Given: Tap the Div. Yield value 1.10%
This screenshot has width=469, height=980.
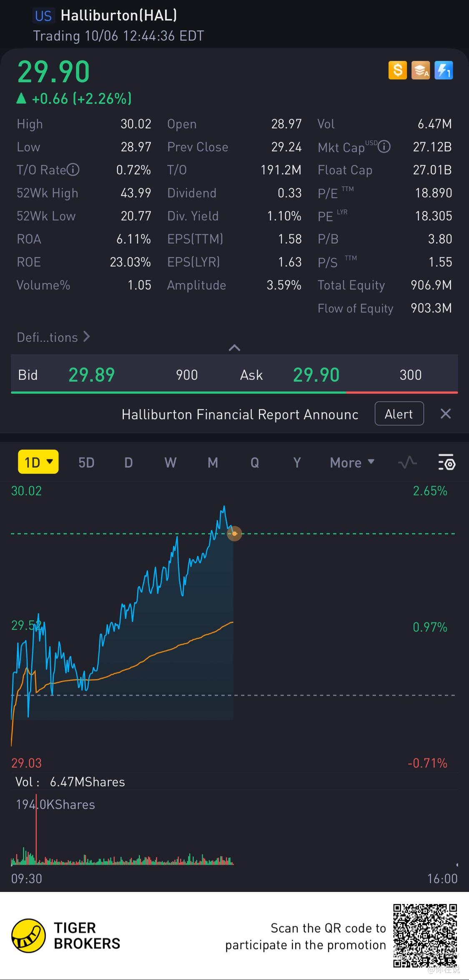Looking at the screenshot, I should pos(284,216).
